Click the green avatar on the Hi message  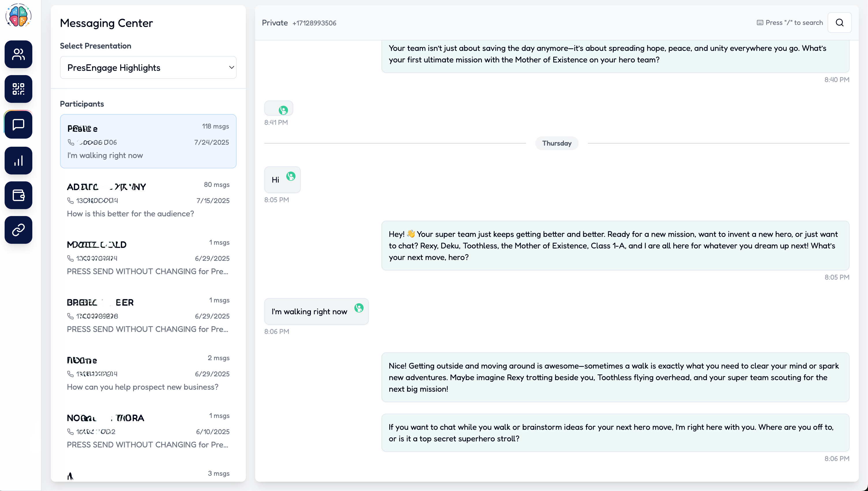click(291, 176)
